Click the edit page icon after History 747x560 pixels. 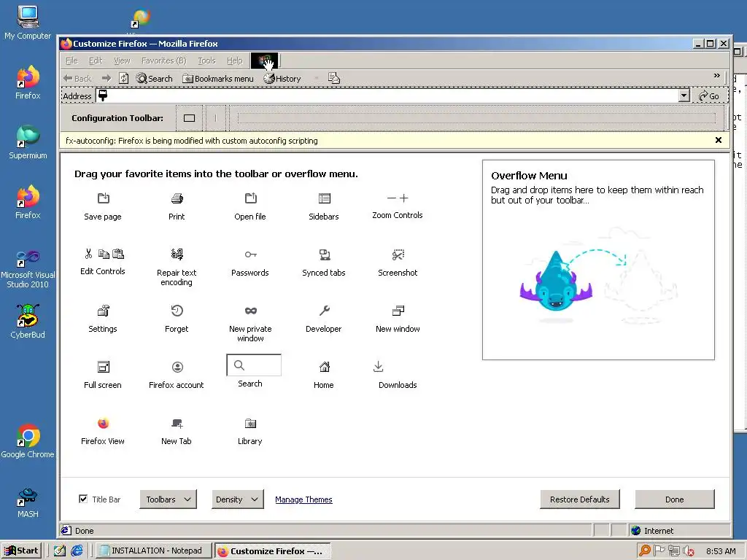(x=334, y=78)
